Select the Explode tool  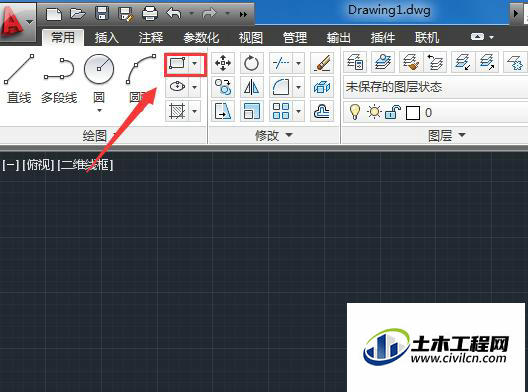coord(322,87)
